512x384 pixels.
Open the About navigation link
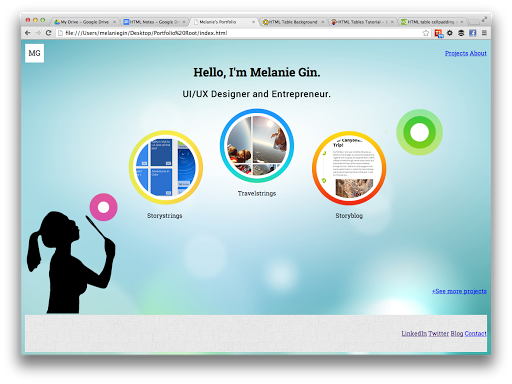click(478, 53)
